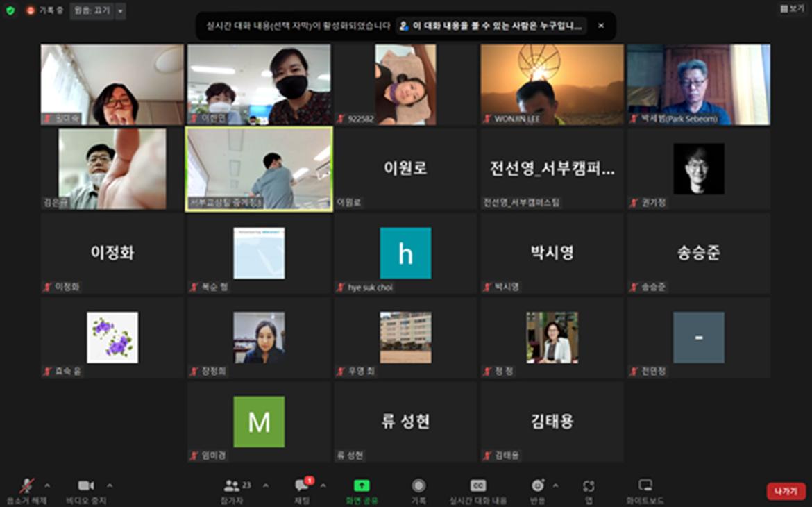Open the 보기 view menu

pos(792,9)
